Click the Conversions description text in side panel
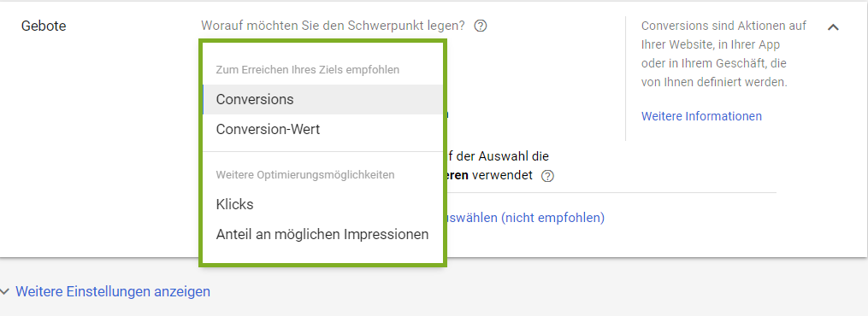This screenshot has height=316, width=868. (723, 54)
